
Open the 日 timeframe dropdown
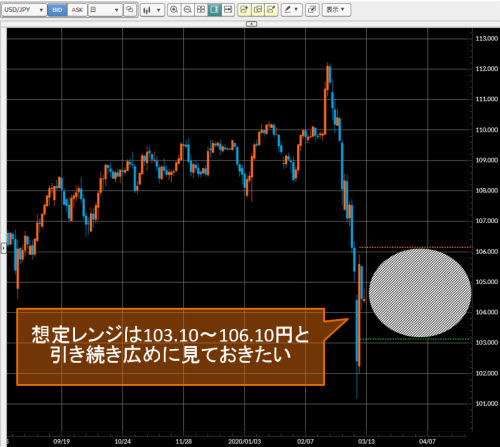[x=105, y=10]
